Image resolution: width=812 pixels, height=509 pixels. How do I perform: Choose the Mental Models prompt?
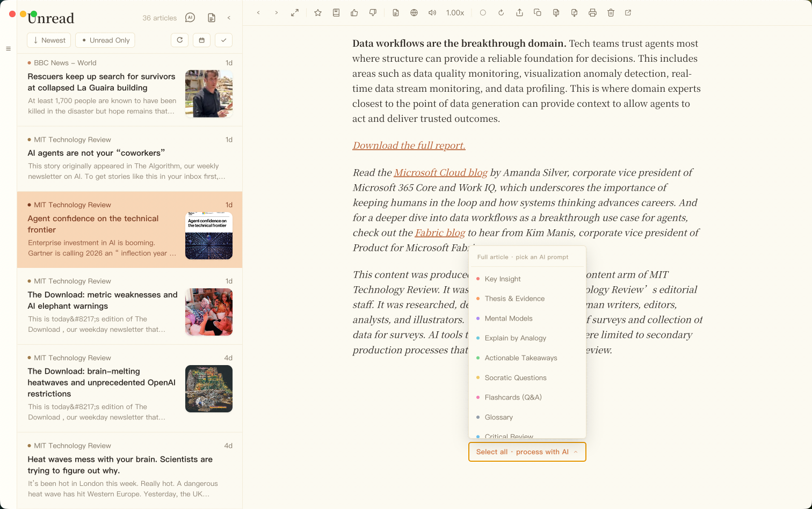(527, 318)
